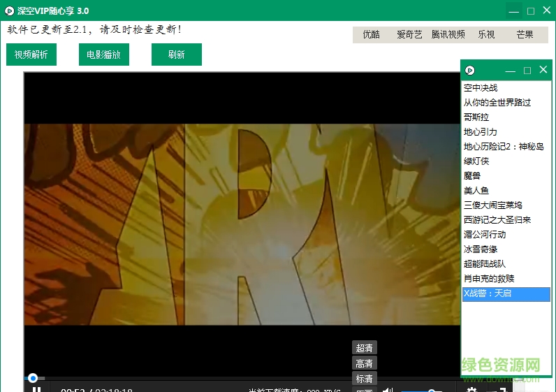Click the movie list window app icon
This screenshot has height=392, width=556.
pos(470,71)
